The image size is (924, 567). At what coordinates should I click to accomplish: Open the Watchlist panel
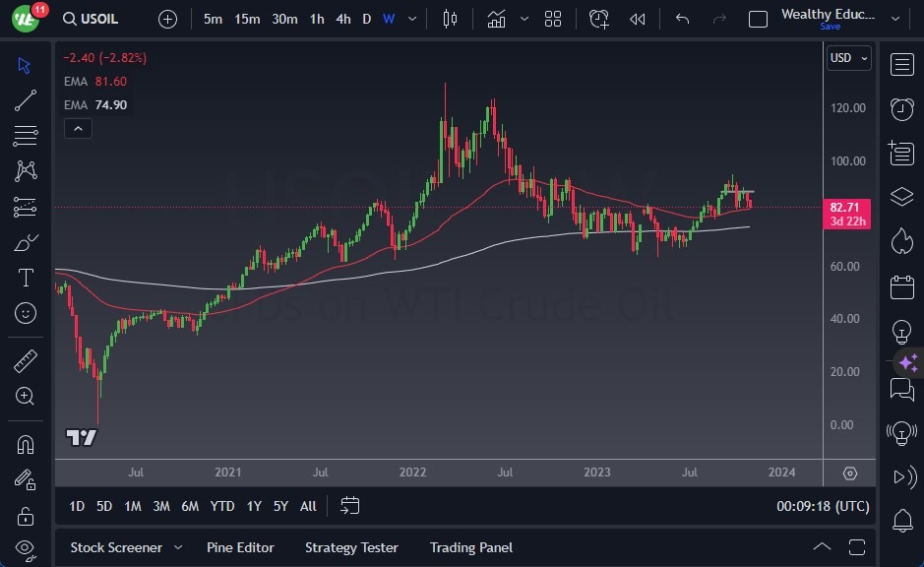pyautogui.click(x=902, y=63)
